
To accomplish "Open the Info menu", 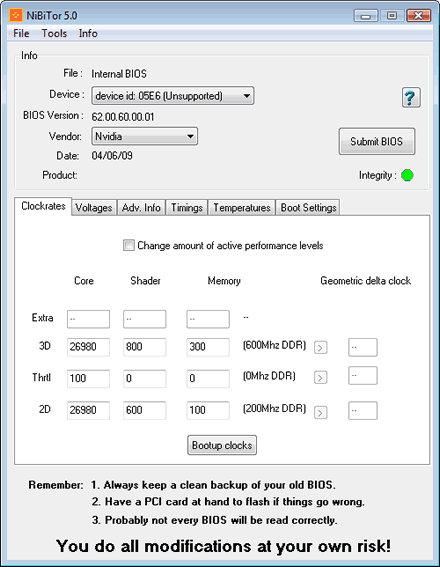I will (88, 33).
